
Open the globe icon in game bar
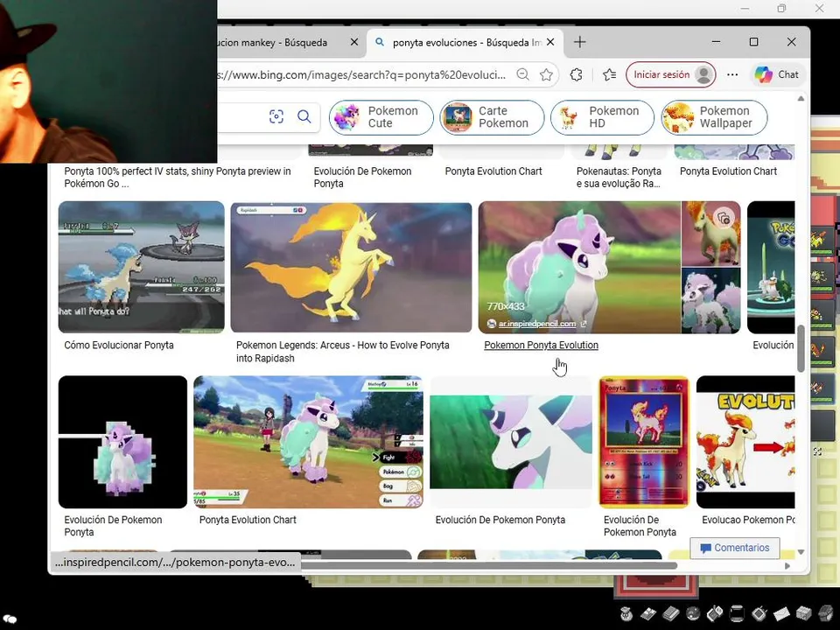tap(693, 613)
